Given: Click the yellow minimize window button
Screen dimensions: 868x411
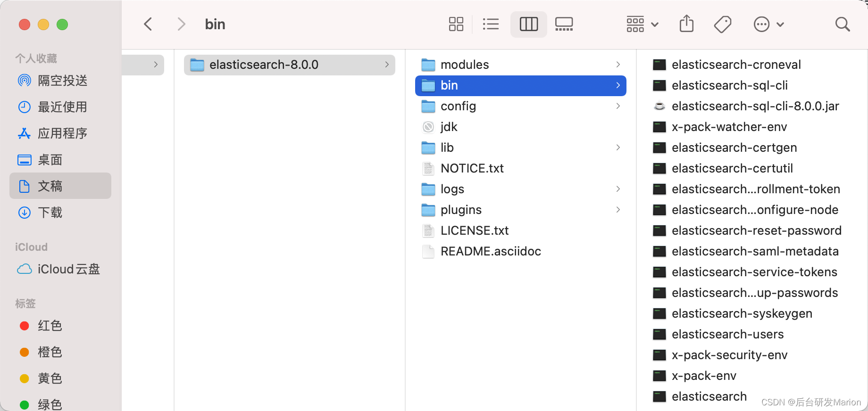Looking at the screenshot, I should coord(43,25).
